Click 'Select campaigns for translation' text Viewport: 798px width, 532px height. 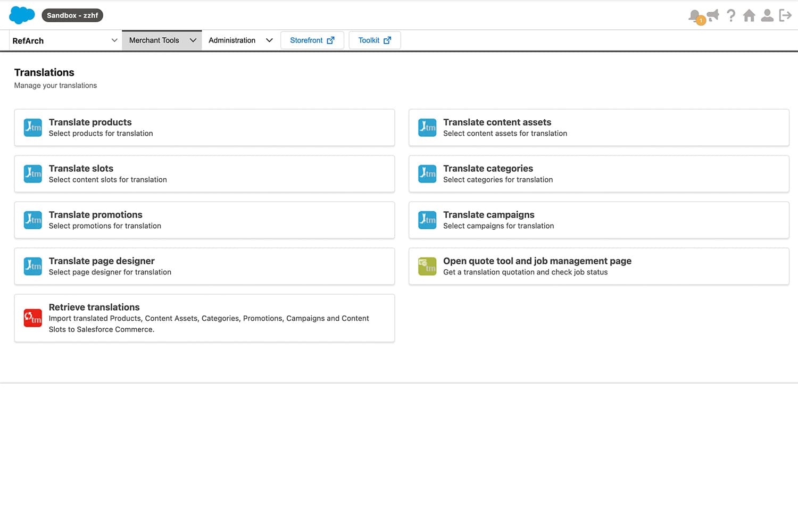pyautogui.click(x=498, y=226)
